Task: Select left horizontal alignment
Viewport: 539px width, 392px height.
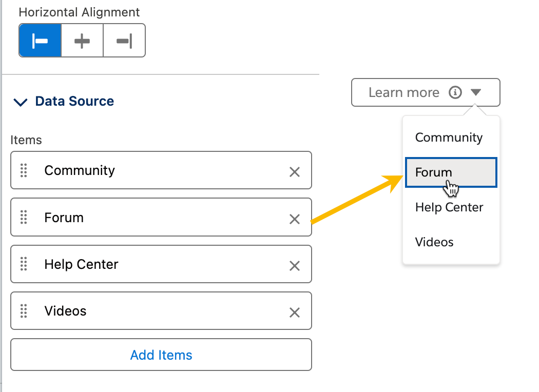Action: point(40,41)
